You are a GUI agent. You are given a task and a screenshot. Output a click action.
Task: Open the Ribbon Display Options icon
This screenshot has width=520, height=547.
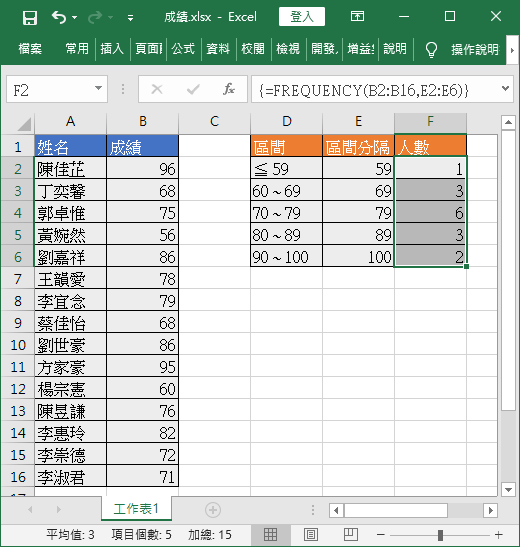pyautogui.click(x=357, y=16)
